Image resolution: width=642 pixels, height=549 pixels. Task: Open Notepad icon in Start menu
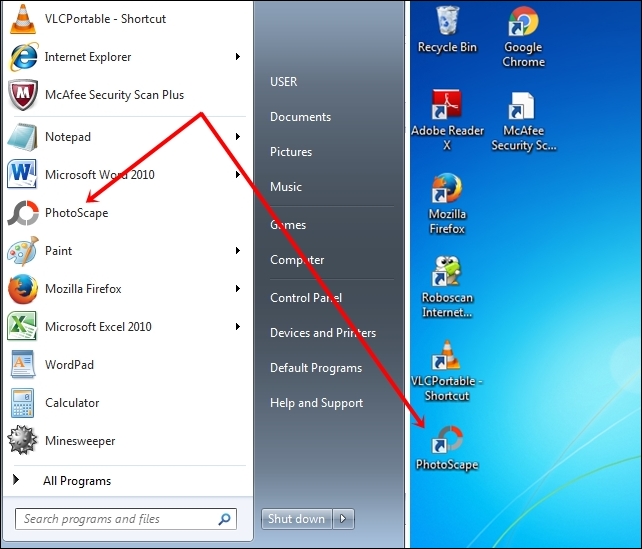click(x=22, y=137)
